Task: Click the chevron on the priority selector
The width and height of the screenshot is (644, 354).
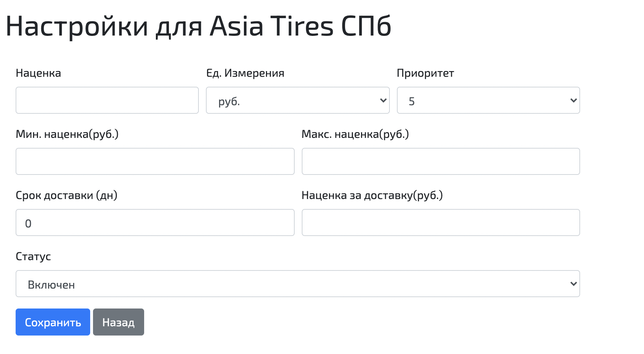Action: click(572, 101)
